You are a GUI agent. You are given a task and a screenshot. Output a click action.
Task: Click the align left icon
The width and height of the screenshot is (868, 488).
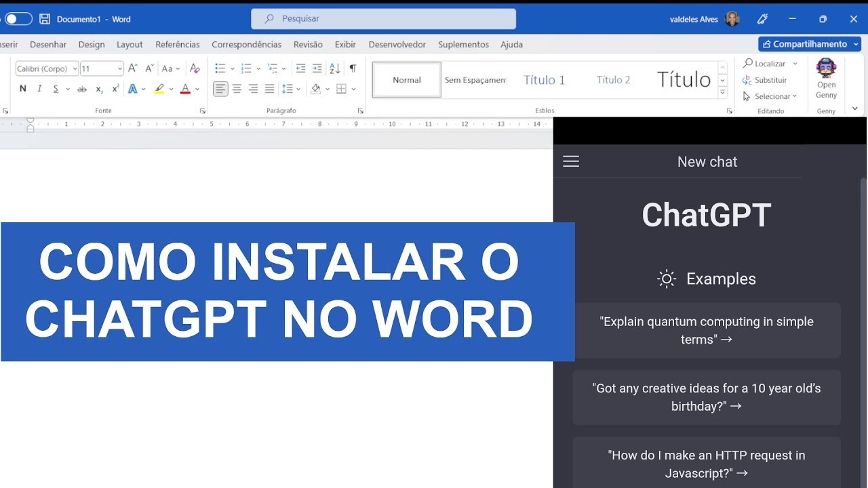(220, 89)
